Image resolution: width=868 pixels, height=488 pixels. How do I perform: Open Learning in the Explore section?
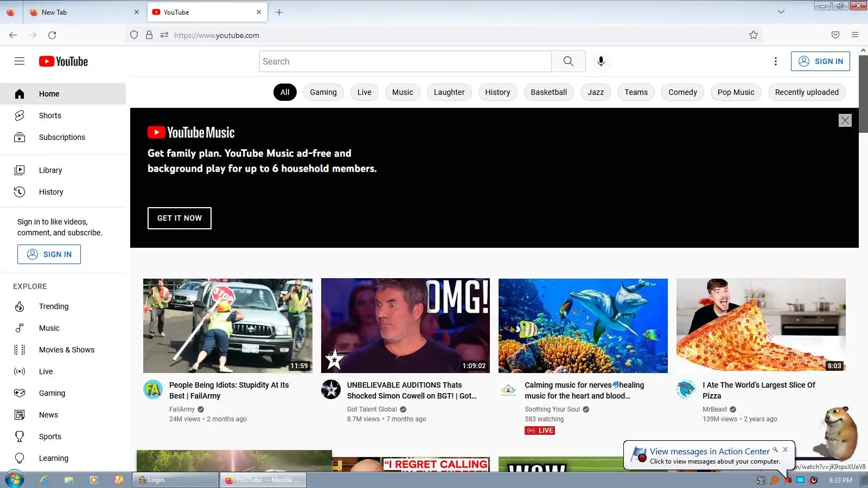63,458
